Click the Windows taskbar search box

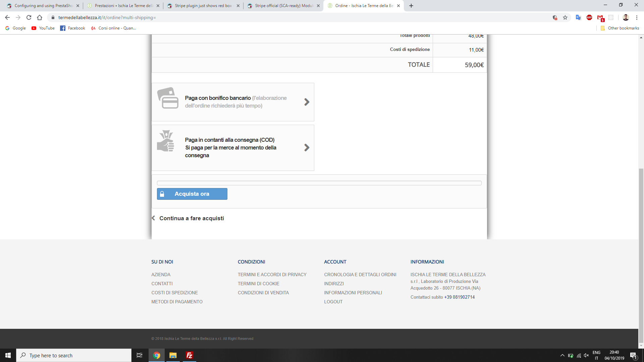click(74, 355)
